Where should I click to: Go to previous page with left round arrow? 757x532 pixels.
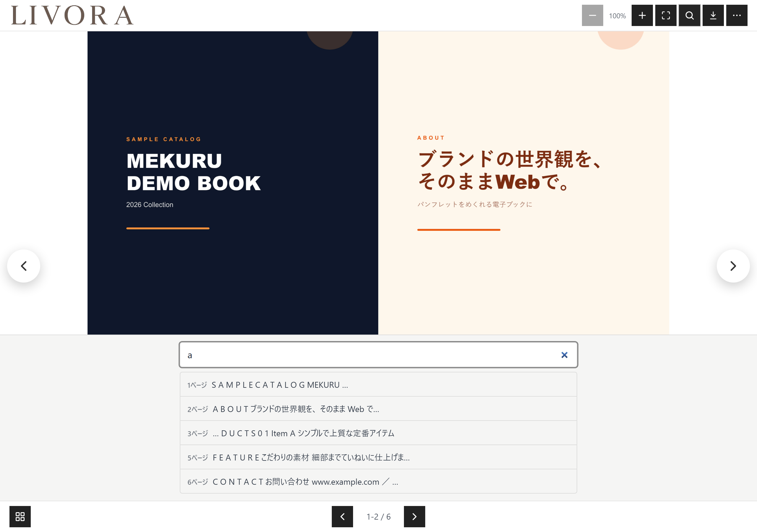pyautogui.click(x=24, y=266)
